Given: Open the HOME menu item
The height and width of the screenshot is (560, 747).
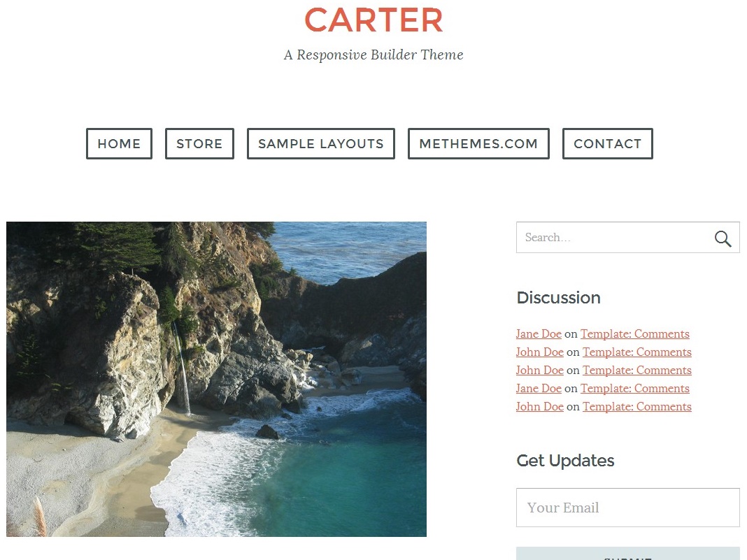Looking at the screenshot, I should (x=119, y=144).
